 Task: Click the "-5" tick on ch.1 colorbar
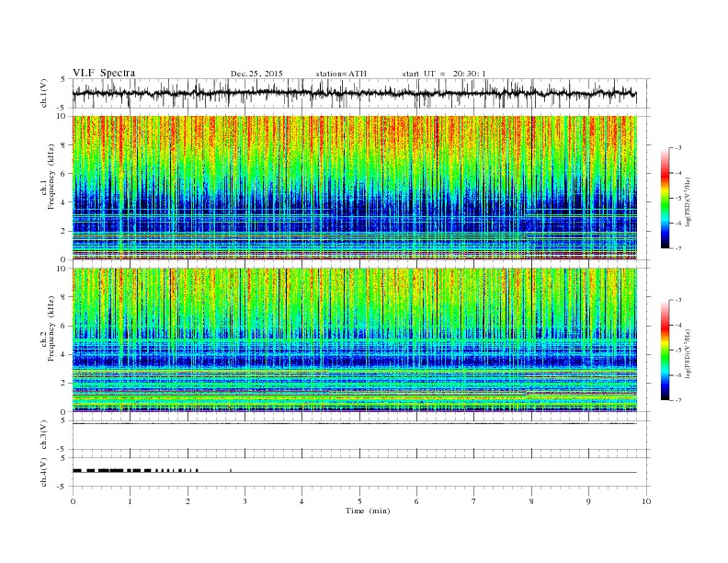[678, 199]
